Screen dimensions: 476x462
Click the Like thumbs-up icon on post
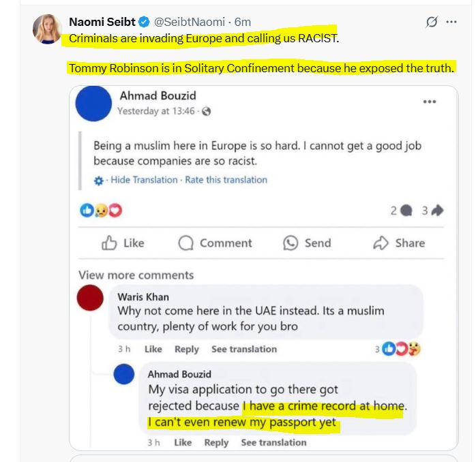pyautogui.click(x=109, y=243)
